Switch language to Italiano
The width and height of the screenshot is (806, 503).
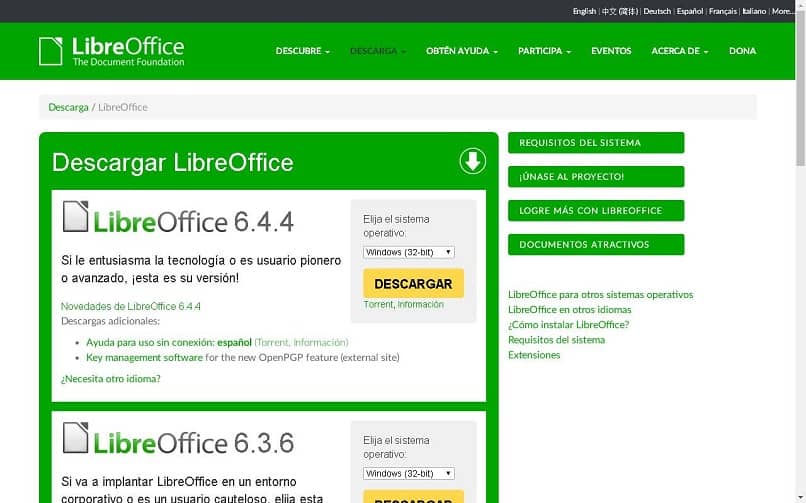(x=754, y=11)
